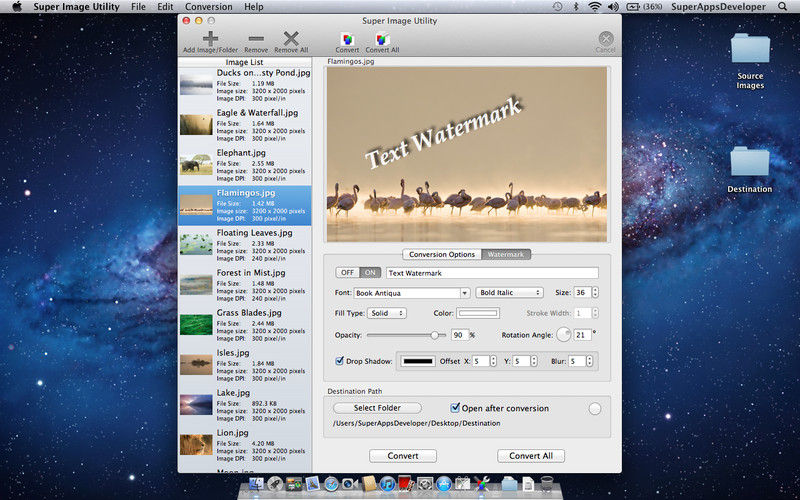This screenshot has height=500, width=800.
Task: Click the Cancel toolbar icon
Action: pyautogui.click(x=606, y=39)
